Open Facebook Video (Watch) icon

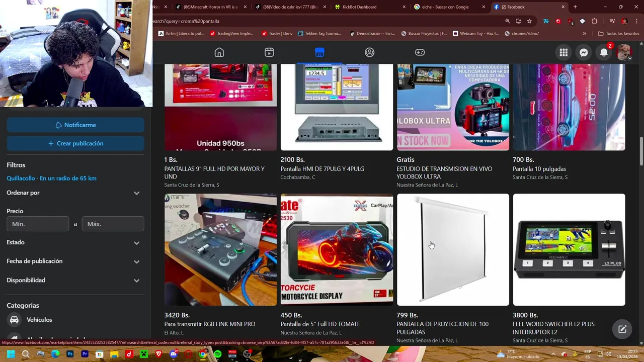pyautogui.click(x=269, y=52)
